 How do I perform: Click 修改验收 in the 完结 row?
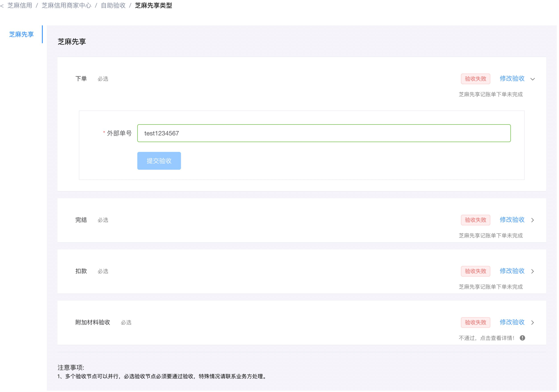pyautogui.click(x=512, y=220)
